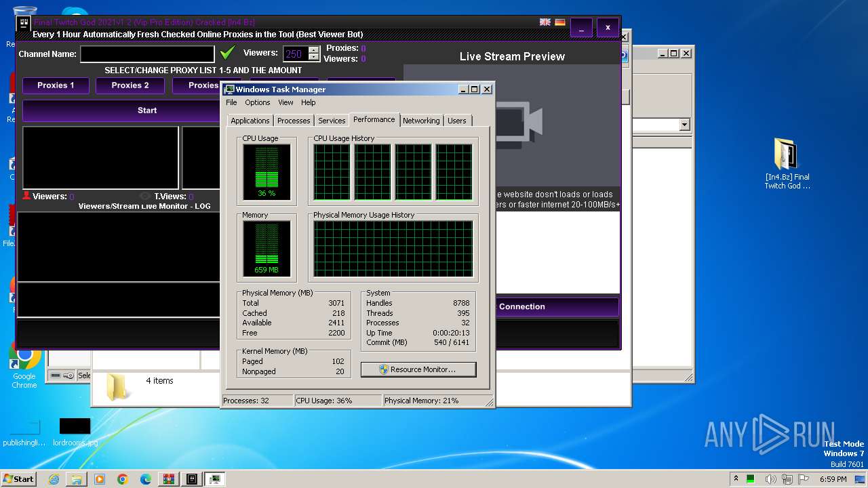The height and width of the screenshot is (488, 868).
Task: Switch to the Networking tab
Action: (x=421, y=121)
